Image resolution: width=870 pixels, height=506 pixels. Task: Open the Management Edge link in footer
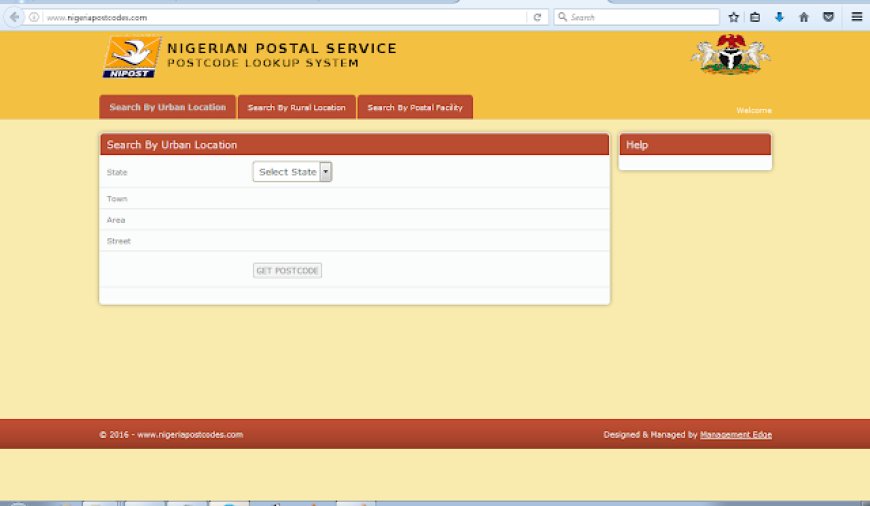(736, 434)
